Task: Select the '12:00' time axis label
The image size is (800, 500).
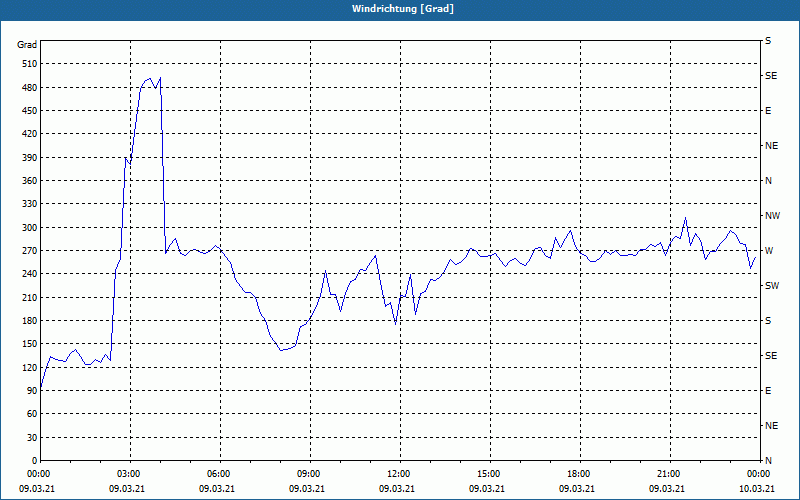Action: click(x=398, y=473)
